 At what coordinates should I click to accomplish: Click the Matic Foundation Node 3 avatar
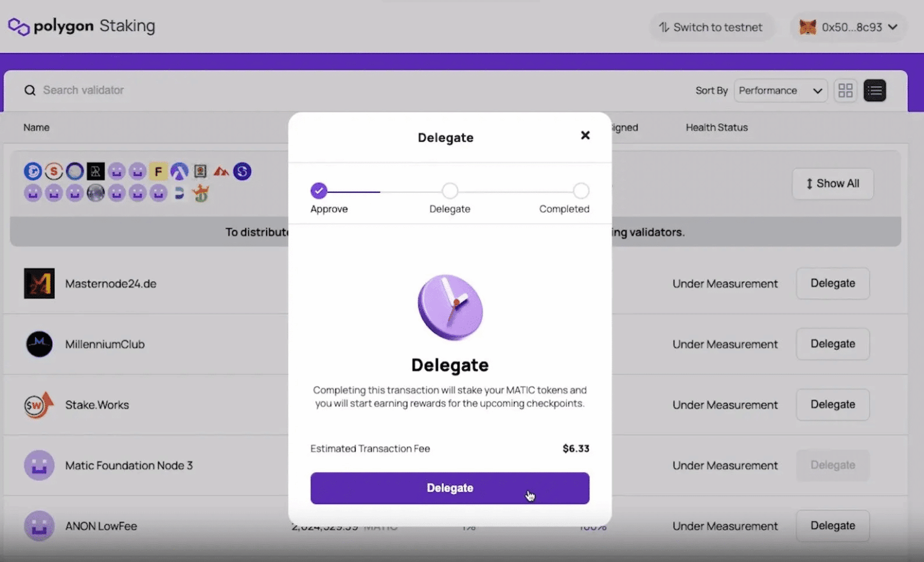39,465
